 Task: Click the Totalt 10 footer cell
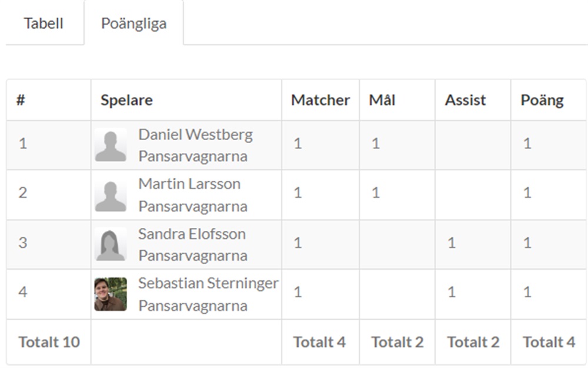pos(49,342)
